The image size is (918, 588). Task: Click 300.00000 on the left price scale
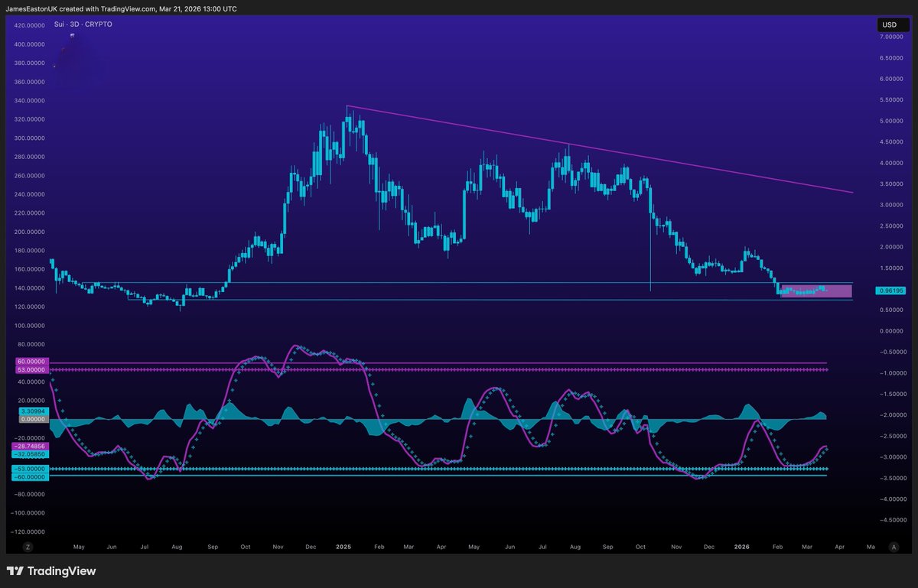(x=31, y=138)
